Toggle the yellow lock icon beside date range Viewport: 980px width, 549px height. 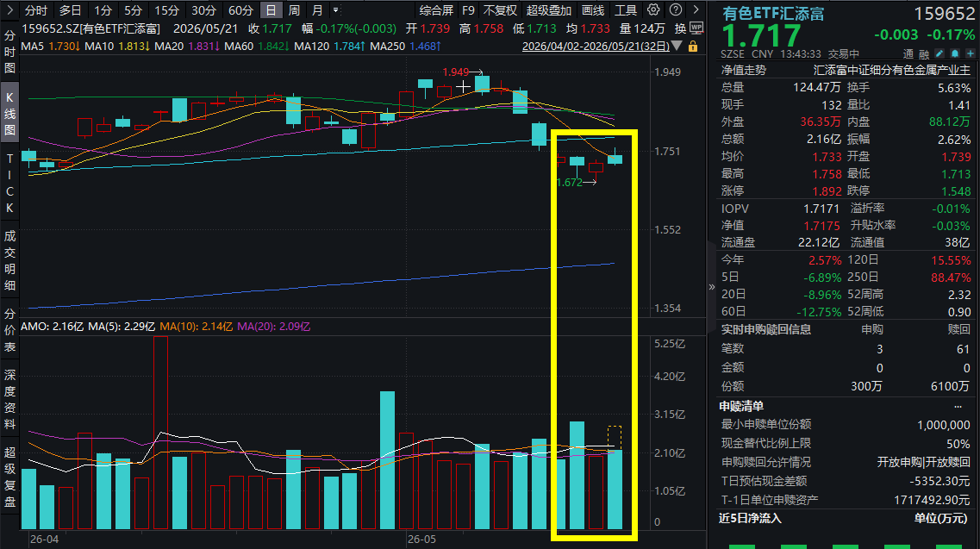point(692,47)
